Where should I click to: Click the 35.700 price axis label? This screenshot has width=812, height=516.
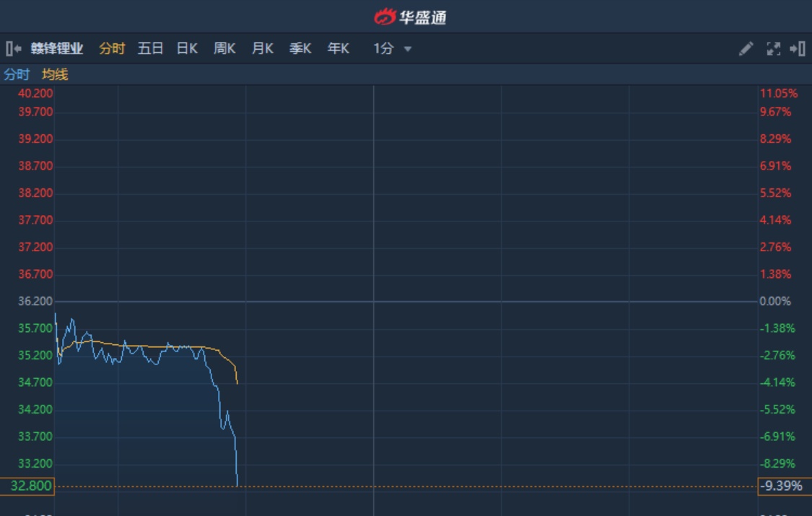[35, 328]
